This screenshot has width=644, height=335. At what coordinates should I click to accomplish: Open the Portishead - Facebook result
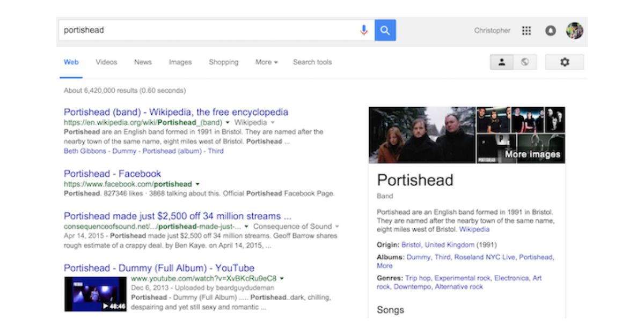click(x=112, y=174)
